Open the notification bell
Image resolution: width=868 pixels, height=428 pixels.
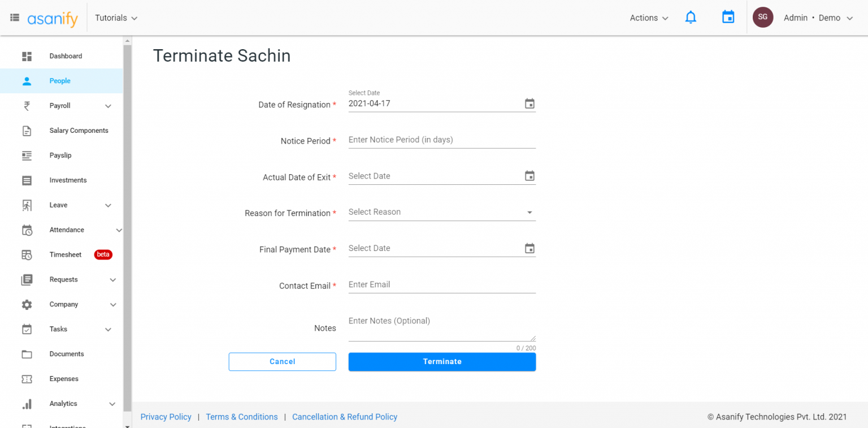point(691,17)
